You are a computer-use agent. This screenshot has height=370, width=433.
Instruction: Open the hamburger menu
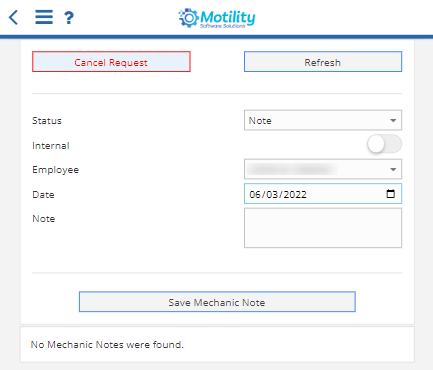pyautogui.click(x=44, y=17)
